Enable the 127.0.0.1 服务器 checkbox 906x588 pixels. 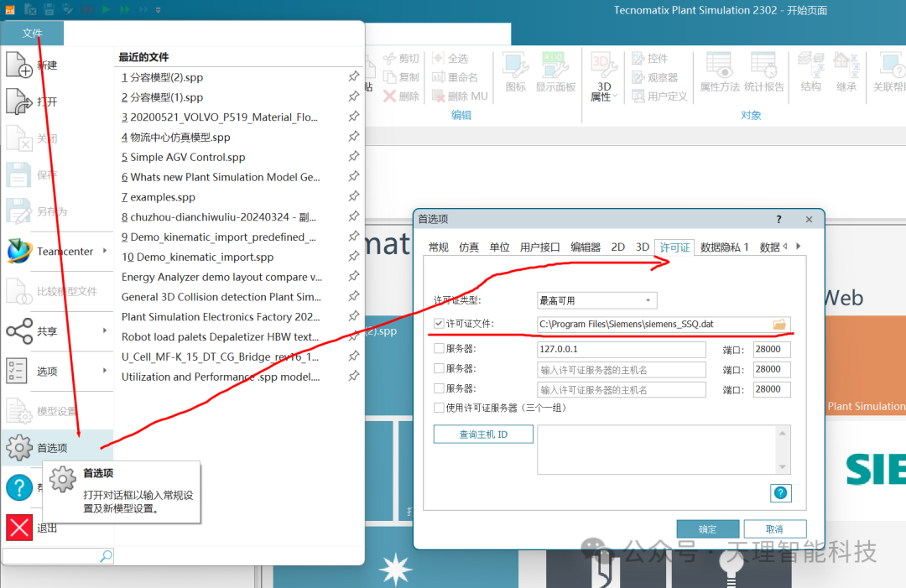(x=439, y=348)
